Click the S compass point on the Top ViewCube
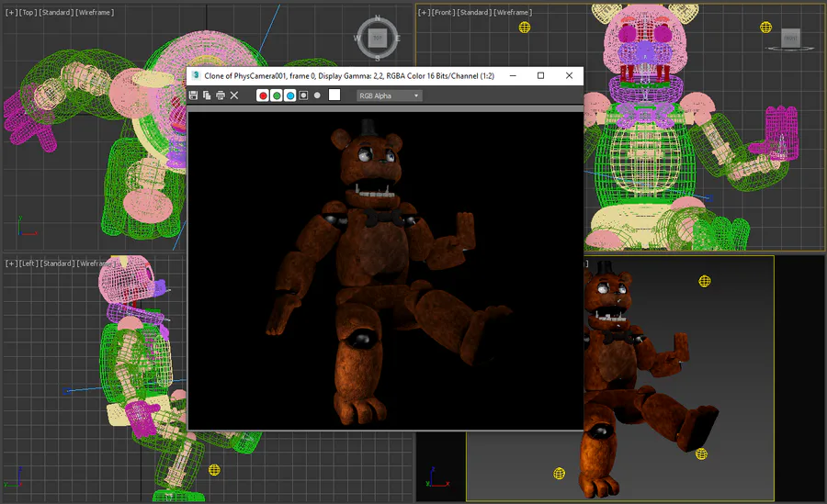 coord(378,58)
